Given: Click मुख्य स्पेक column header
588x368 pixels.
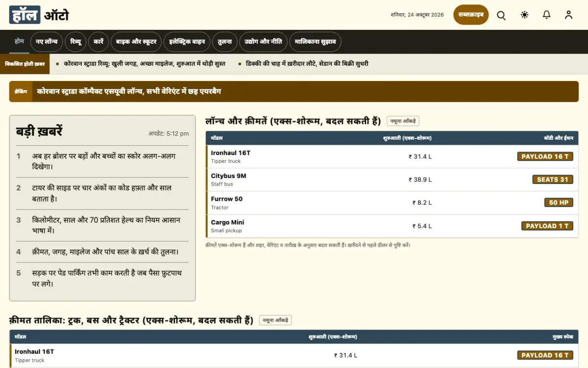Looking at the screenshot, I should point(563,337).
